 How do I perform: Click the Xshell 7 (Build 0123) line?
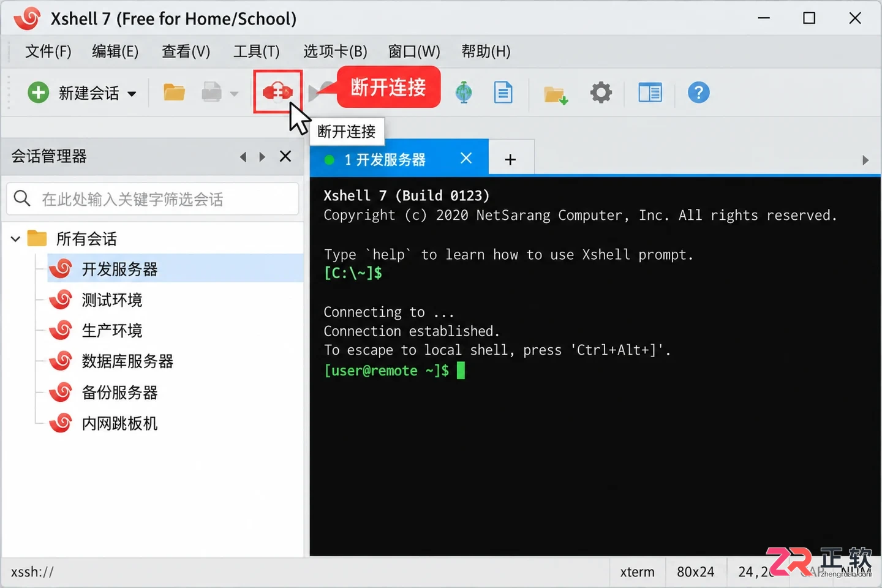click(407, 196)
